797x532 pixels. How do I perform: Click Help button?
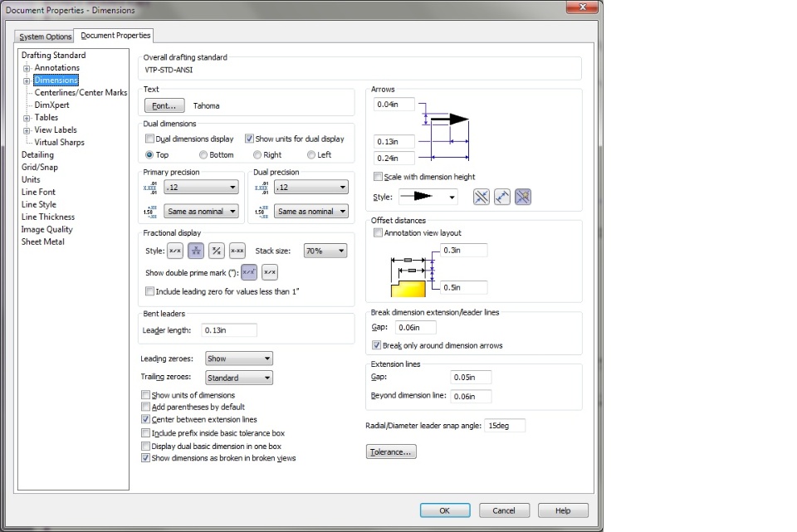tap(563, 510)
